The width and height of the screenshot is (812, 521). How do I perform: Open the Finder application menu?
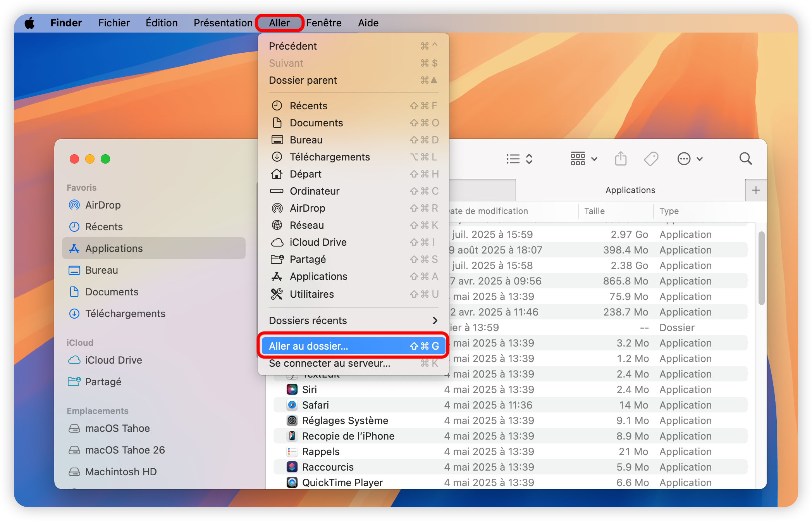tap(66, 23)
